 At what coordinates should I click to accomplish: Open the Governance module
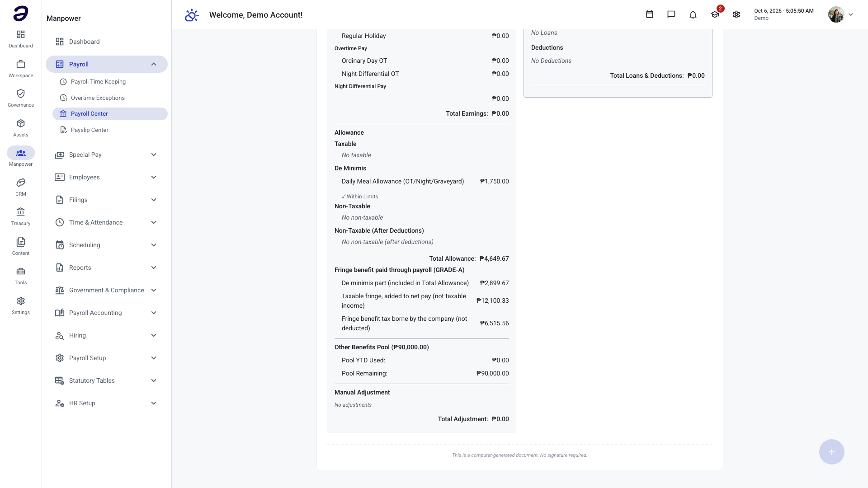click(x=21, y=98)
